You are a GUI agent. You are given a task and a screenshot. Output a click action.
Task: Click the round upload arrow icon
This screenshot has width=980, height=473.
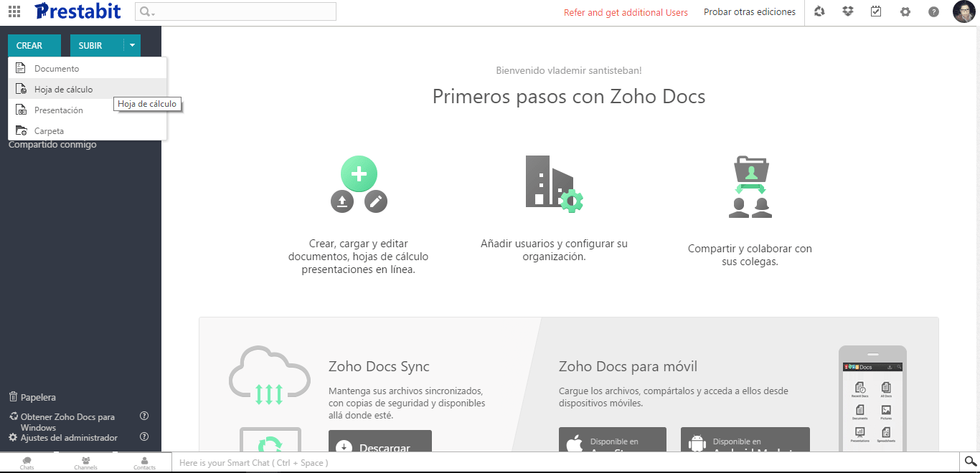click(x=342, y=201)
